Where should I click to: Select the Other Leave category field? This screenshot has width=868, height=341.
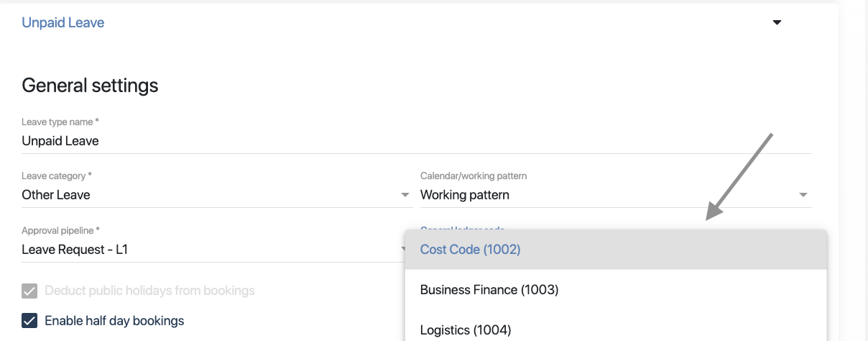click(x=208, y=195)
